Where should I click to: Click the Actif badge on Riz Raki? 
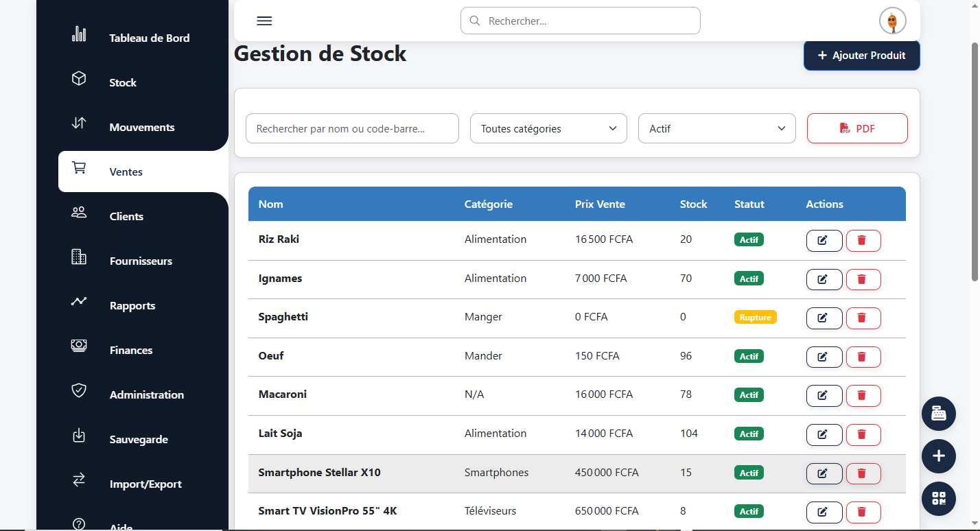point(749,239)
